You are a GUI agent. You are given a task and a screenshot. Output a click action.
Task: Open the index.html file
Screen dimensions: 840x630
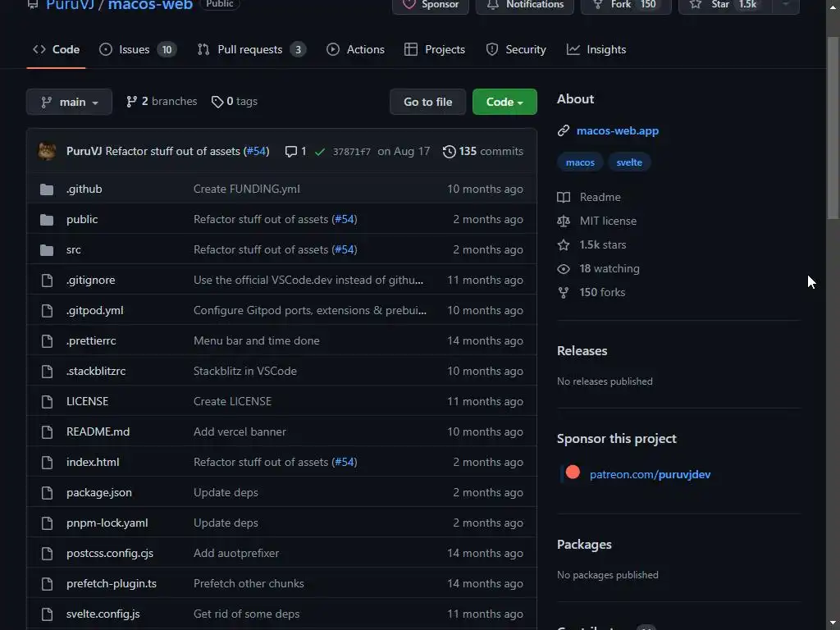coord(93,463)
